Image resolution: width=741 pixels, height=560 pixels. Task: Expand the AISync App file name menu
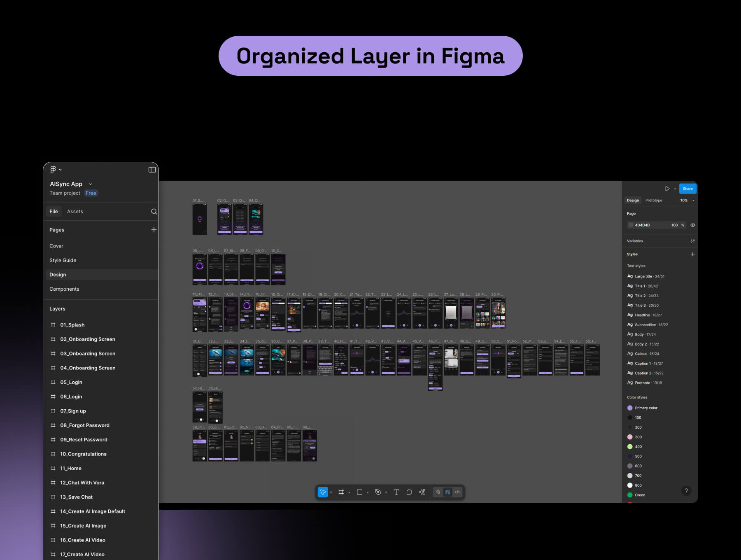91,184
